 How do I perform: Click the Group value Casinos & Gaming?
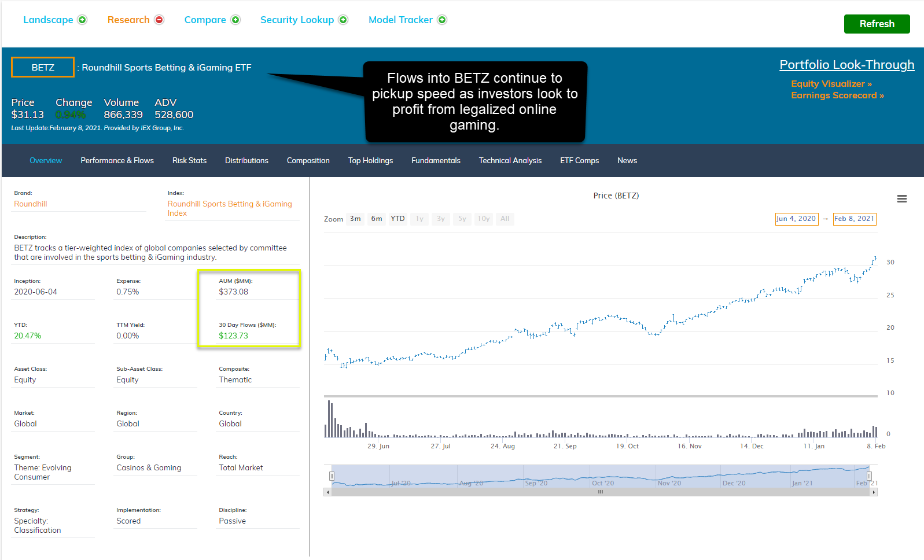[x=149, y=468]
